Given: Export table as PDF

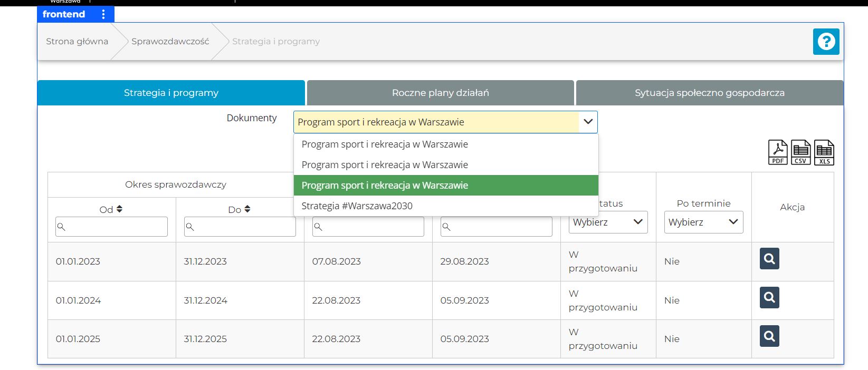Looking at the screenshot, I should coord(777,153).
